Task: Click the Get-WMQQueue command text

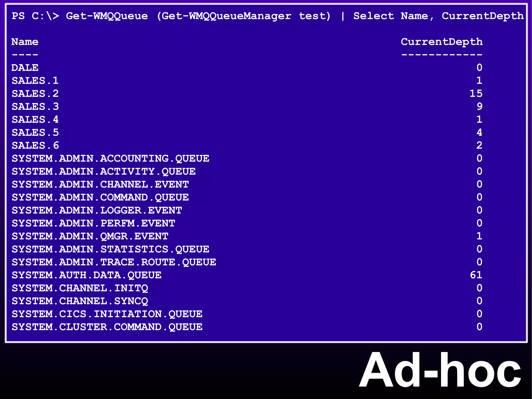Action: point(107,16)
